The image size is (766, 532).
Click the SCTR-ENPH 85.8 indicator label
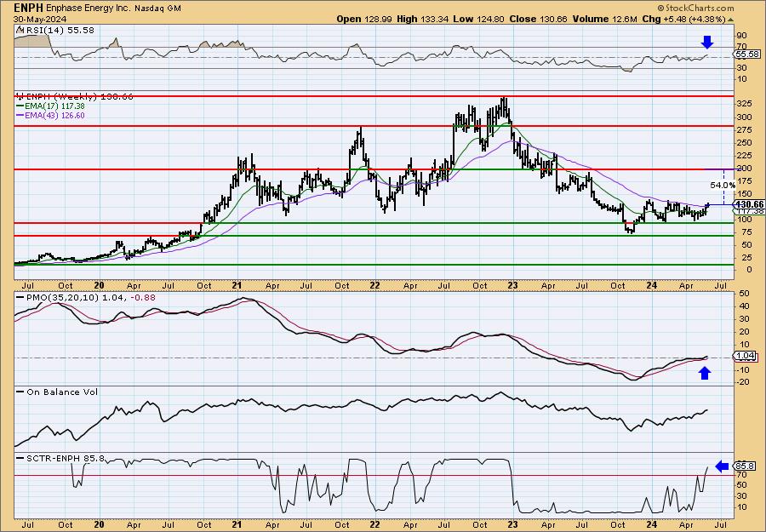click(65, 458)
